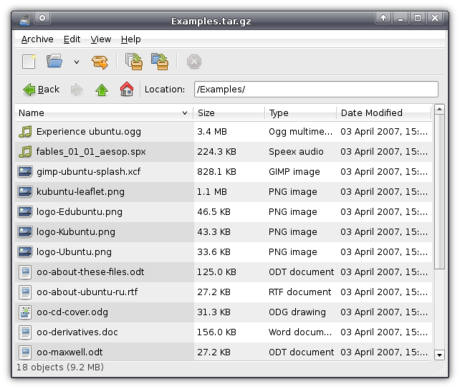The image size is (460, 389).
Task: Select the file name logo-Kubuntu.png
Action: point(76,232)
